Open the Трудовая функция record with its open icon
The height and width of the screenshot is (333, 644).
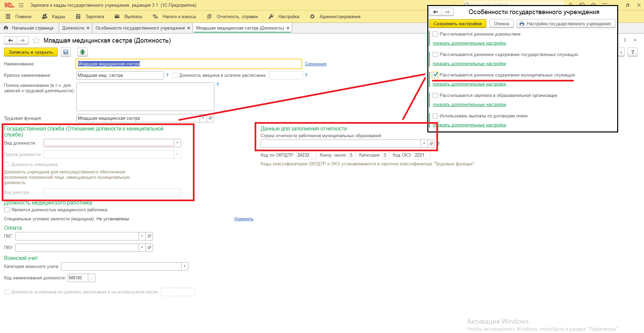click(210, 118)
